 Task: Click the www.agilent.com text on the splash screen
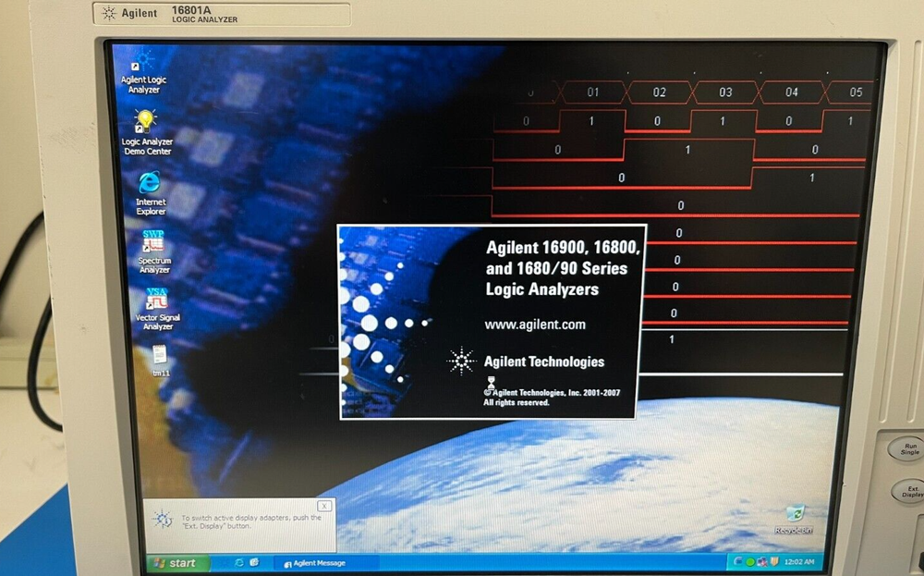[535, 325]
